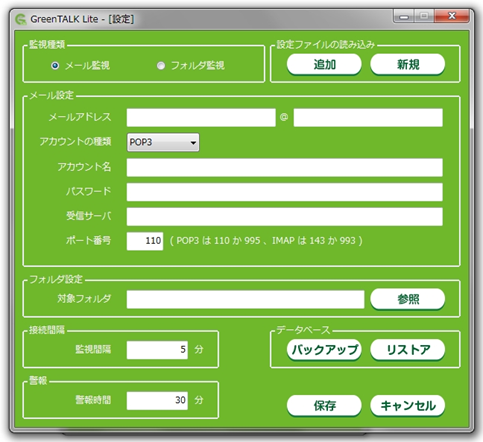Click the バックアップ database button
The width and height of the screenshot is (483, 442).
point(324,350)
